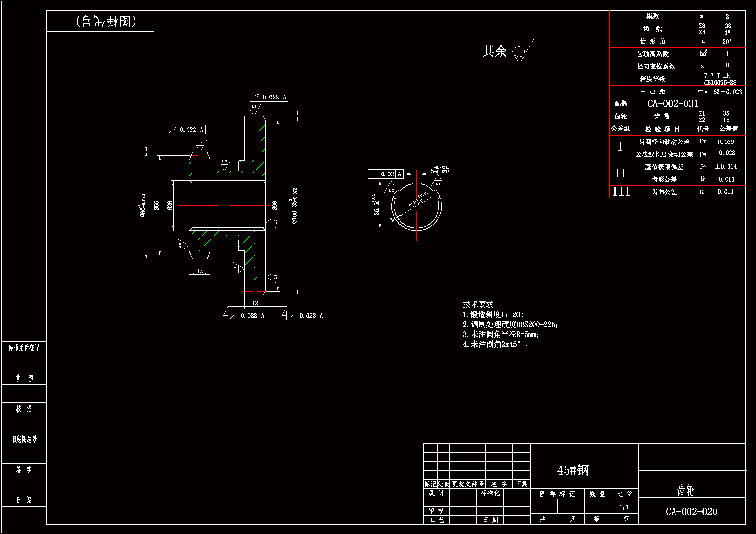Click the 1:1 scale cell
The height and width of the screenshot is (534, 756).
624,508
